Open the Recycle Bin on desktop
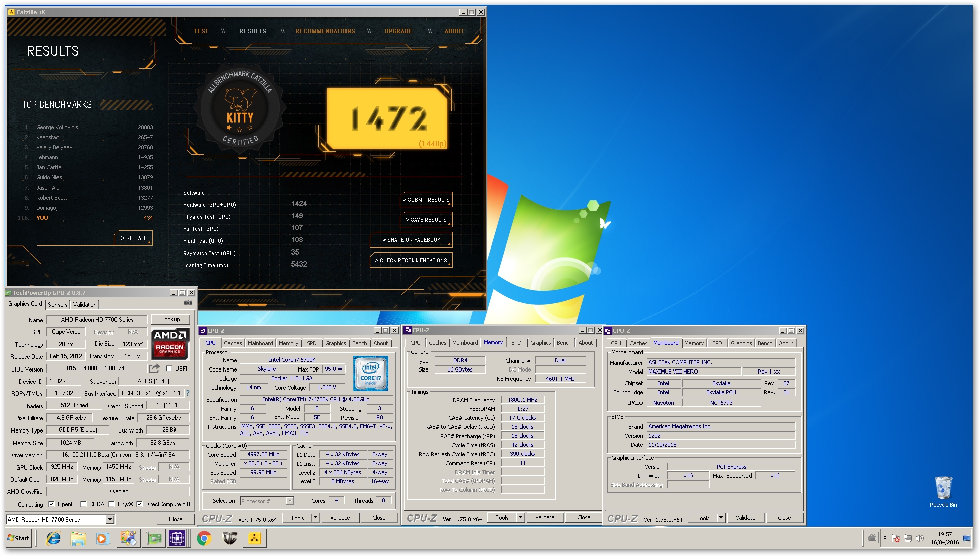Screen dimensions: 980x556 click(943, 492)
